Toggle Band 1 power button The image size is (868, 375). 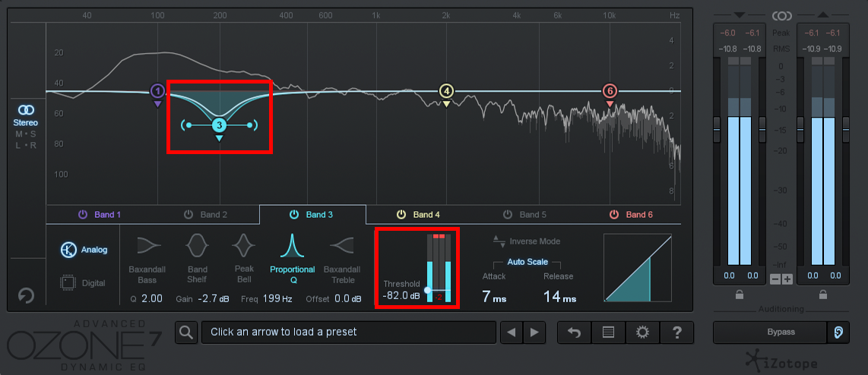pos(83,215)
